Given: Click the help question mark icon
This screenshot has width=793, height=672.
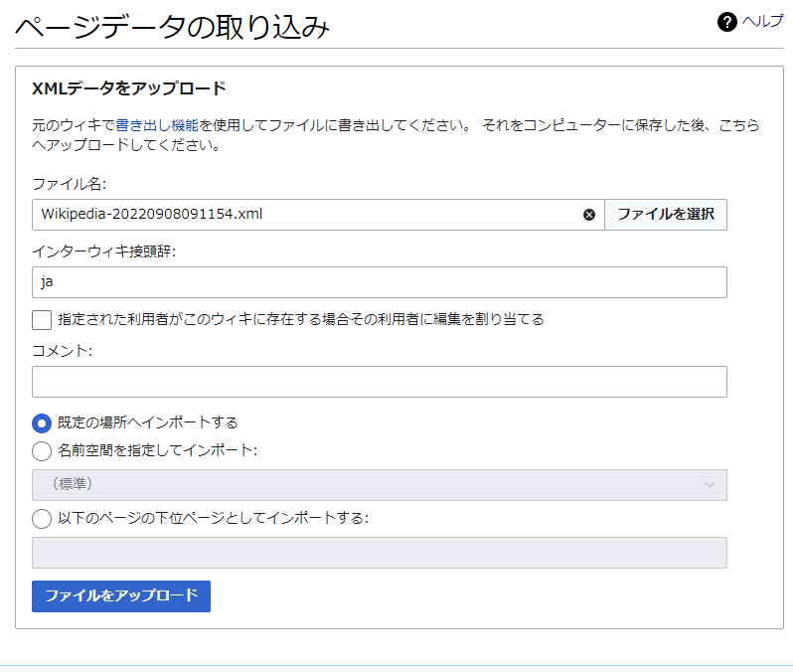Looking at the screenshot, I should click(x=726, y=22).
